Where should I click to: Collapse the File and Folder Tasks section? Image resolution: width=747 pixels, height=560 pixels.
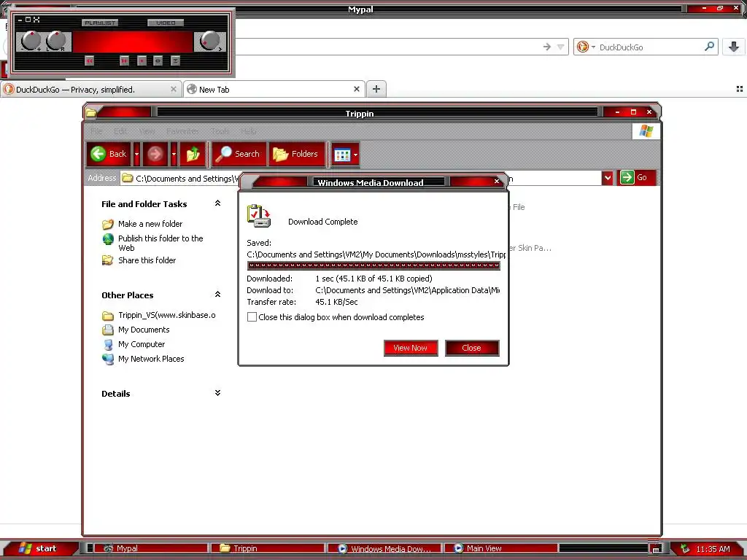[217, 203]
